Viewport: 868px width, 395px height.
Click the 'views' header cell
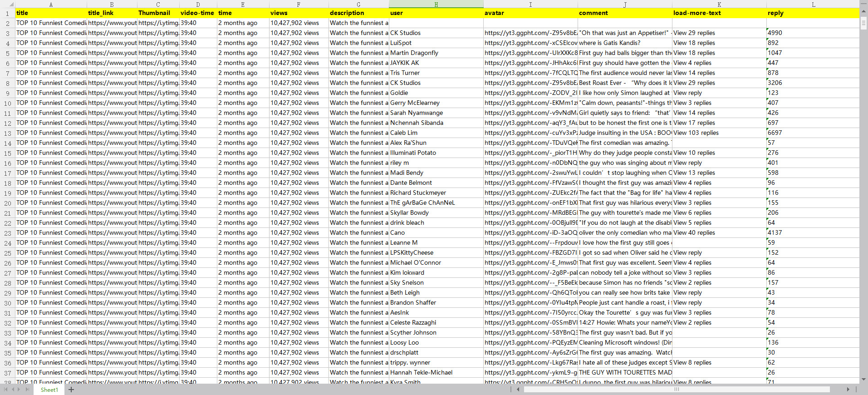tap(299, 13)
